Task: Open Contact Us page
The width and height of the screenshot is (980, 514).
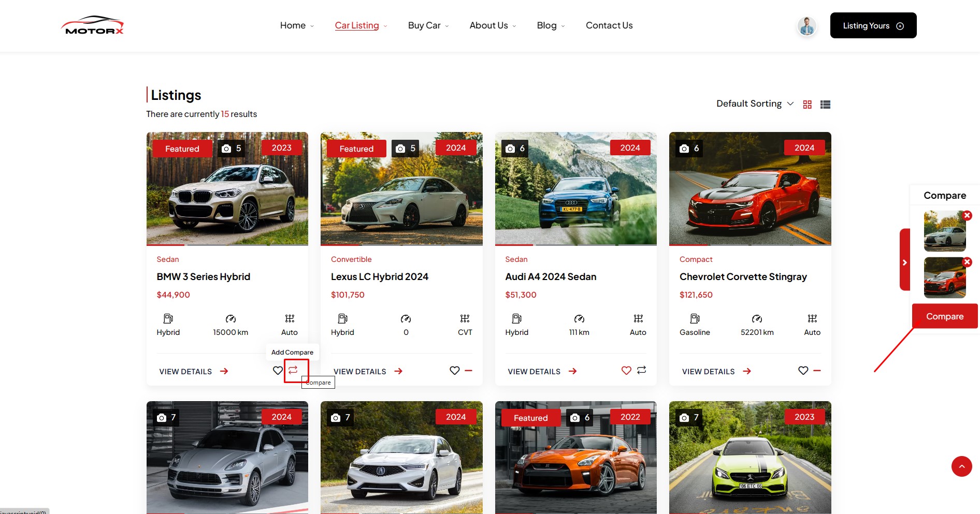Action: tap(609, 25)
